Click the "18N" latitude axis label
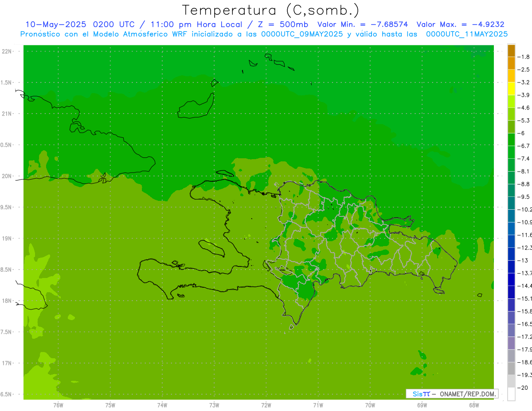Screen dimensions: 532x411 tap(7, 301)
